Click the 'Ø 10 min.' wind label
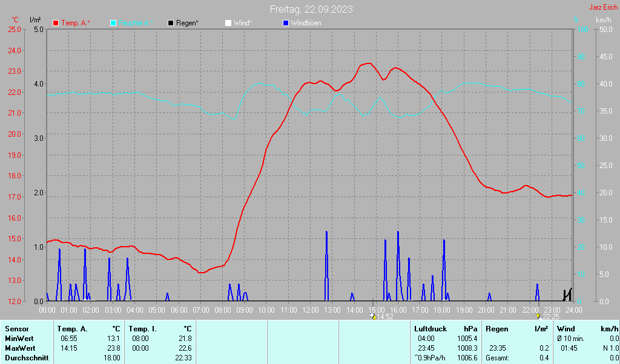Screen dimensions: 620x364 tap(570, 339)
